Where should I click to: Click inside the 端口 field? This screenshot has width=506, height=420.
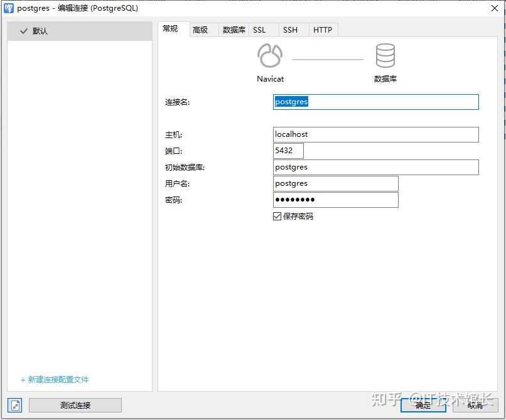288,151
